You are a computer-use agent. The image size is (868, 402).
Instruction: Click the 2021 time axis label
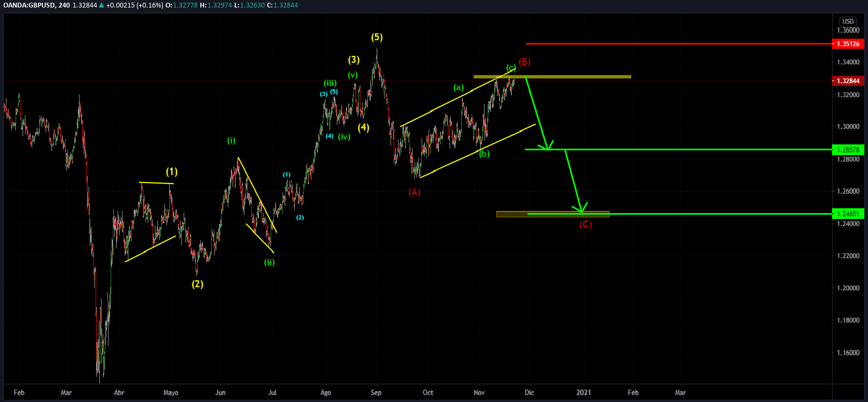[x=584, y=393]
